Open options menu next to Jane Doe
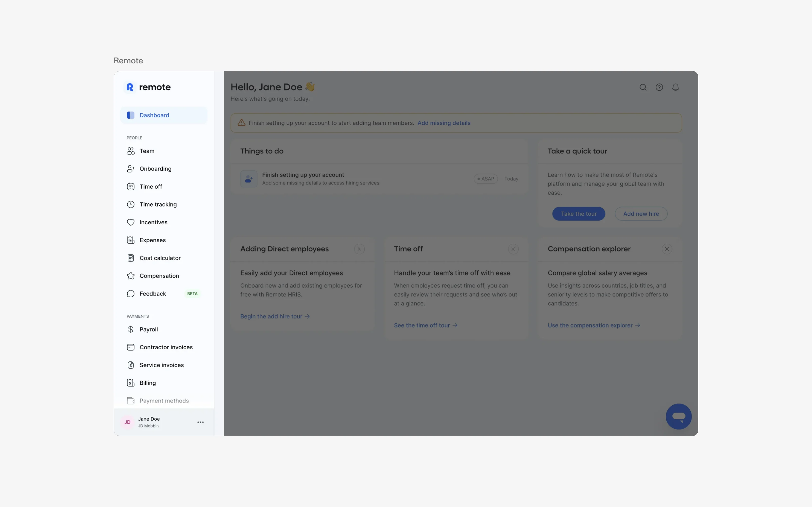This screenshot has height=507, width=812. (200, 422)
